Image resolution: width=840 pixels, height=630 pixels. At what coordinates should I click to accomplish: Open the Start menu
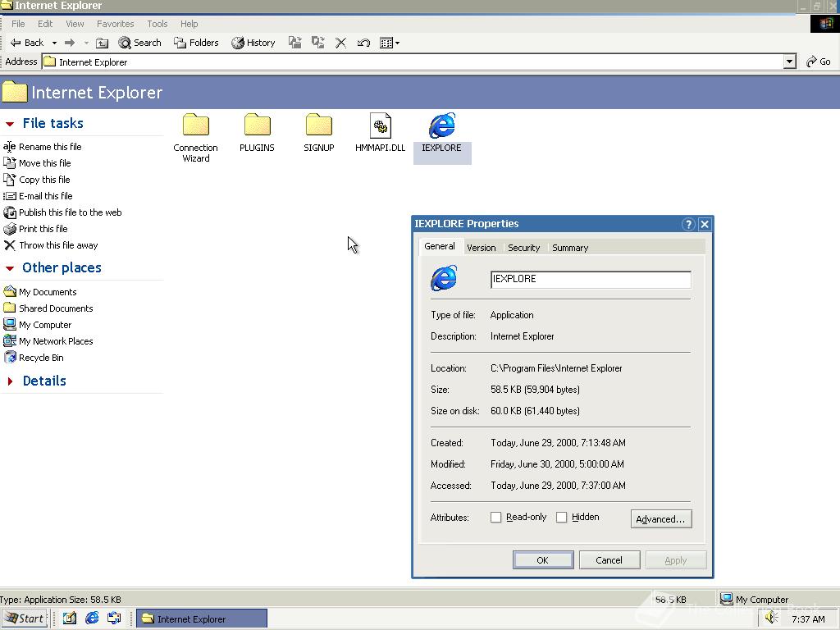25,619
